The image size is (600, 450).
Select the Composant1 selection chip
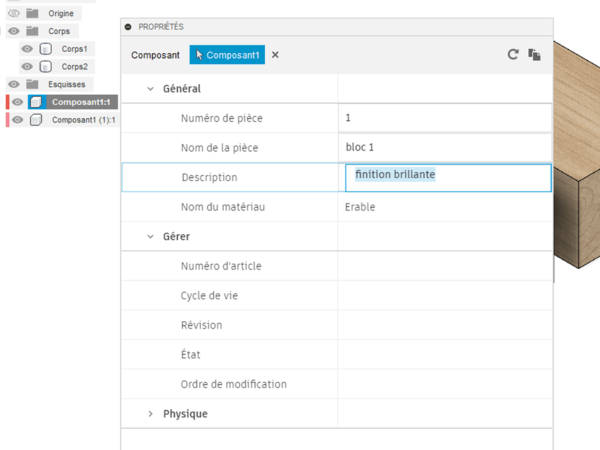(x=227, y=55)
